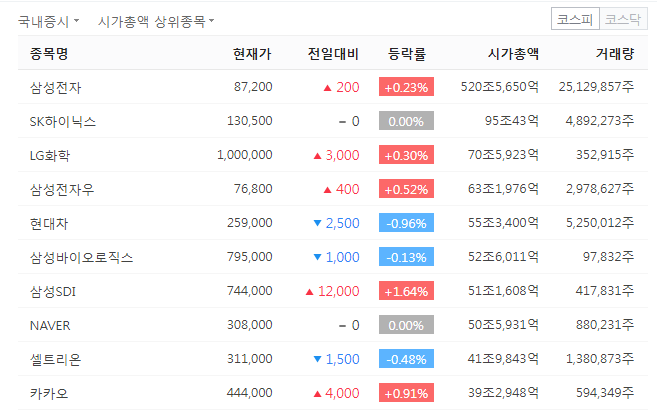The height and width of the screenshot is (415, 657).
Task: Click the -0.96% badge for 현대차
Action: (406, 223)
